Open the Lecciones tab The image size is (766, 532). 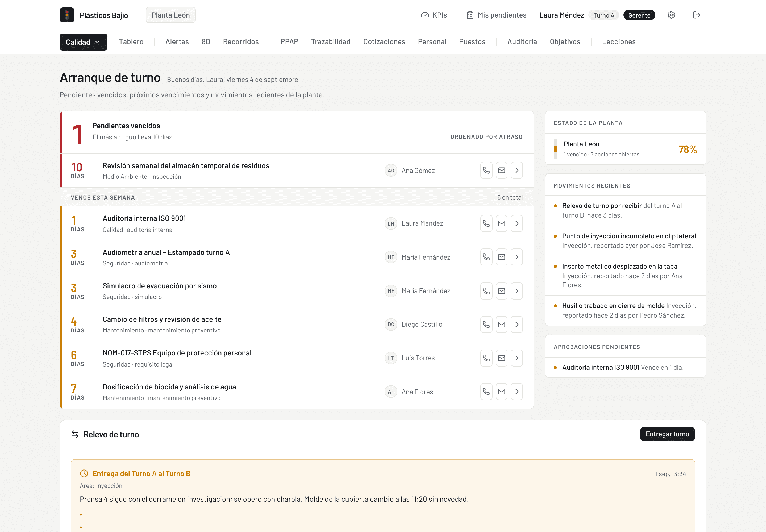tap(619, 42)
